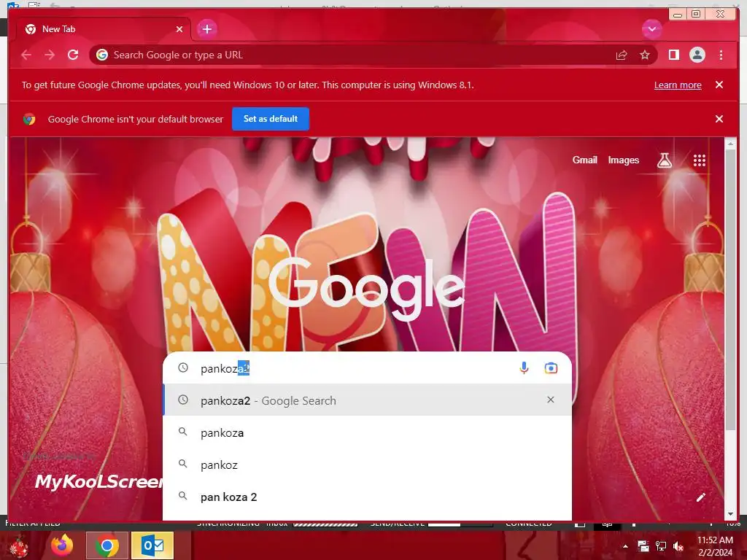
Task: Click the Google icon in the address bar
Action: tap(102, 55)
